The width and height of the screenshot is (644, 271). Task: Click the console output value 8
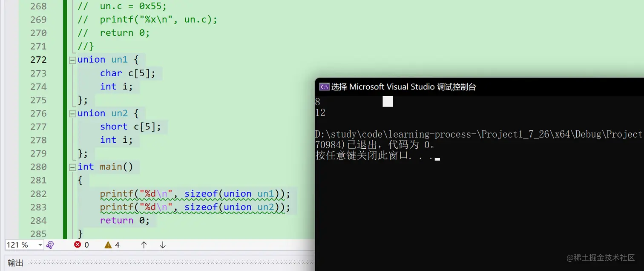point(318,102)
